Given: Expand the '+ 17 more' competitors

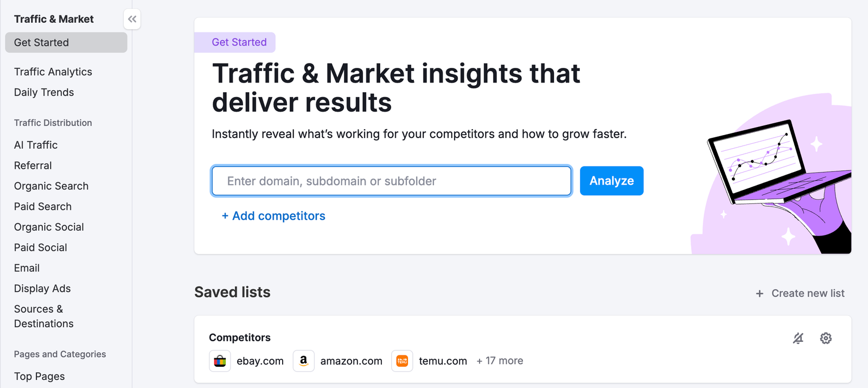Looking at the screenshot, I should [500, 361].
